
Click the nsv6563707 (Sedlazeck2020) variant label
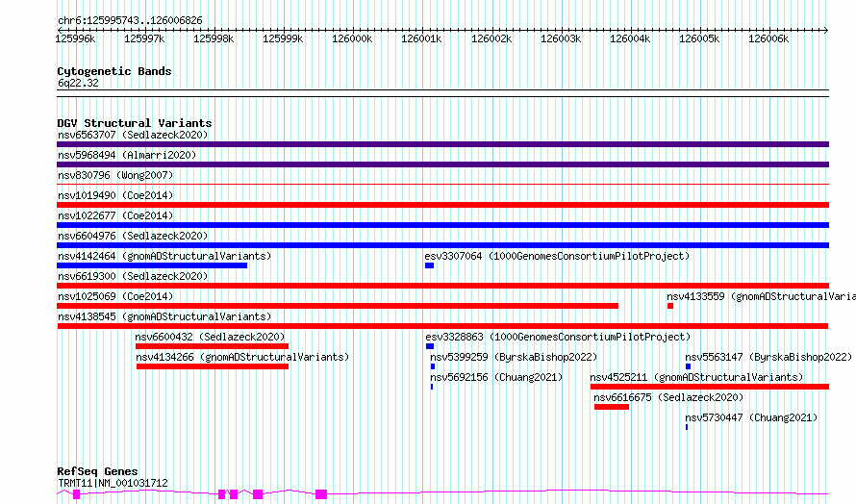tap(133, 135)
